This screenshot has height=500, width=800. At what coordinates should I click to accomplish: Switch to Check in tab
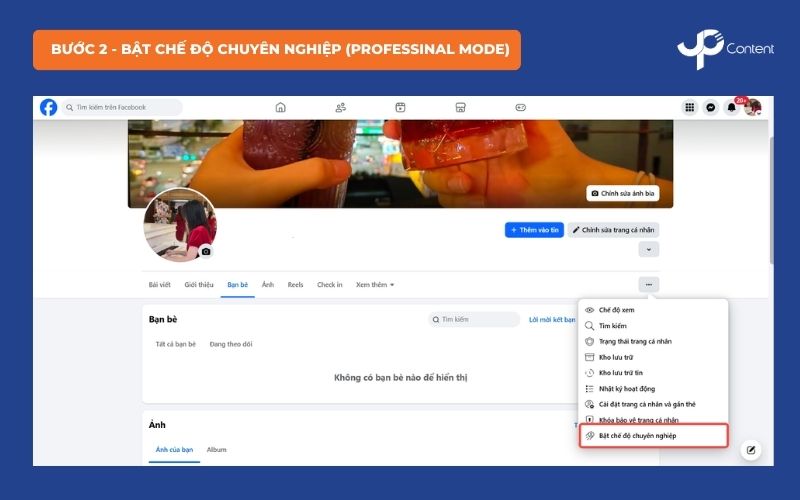point(330,285)
